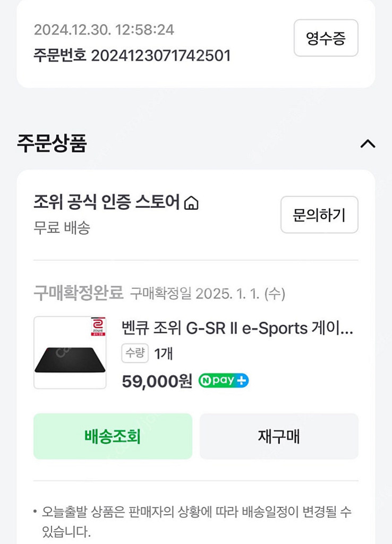Click the 수량 quantity badge
This screenshot has height=544, width=392.
click(135, 353)
